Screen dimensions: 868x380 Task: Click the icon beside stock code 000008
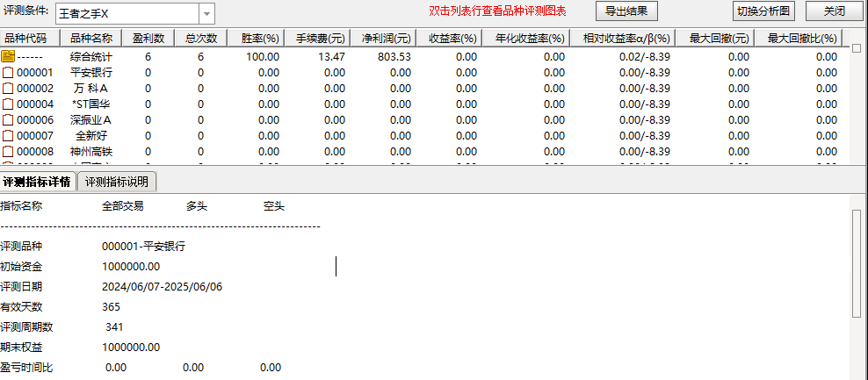point(9,152)
